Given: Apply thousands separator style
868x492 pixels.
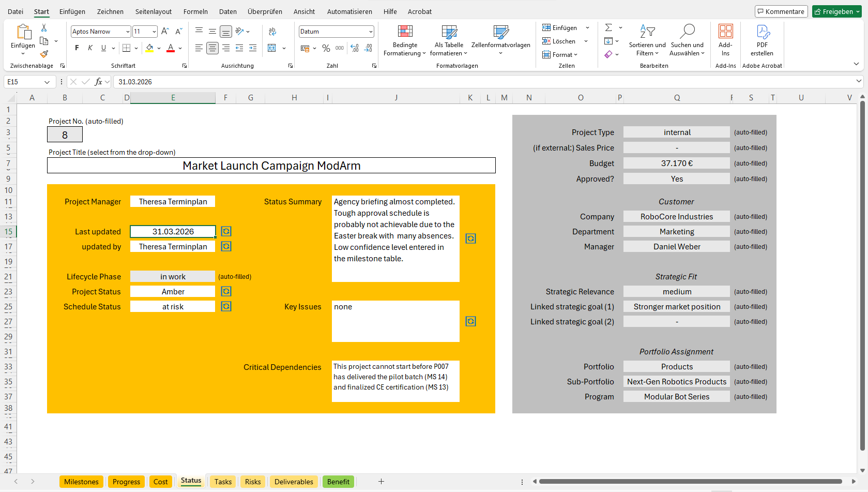Looking at the screenshot, I should click(340, 48).
